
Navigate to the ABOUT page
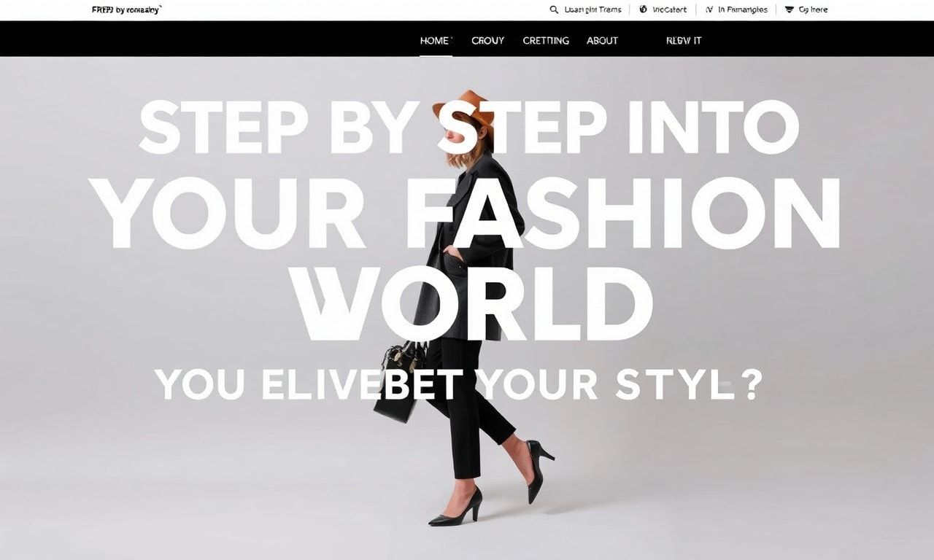click(603, 41)
